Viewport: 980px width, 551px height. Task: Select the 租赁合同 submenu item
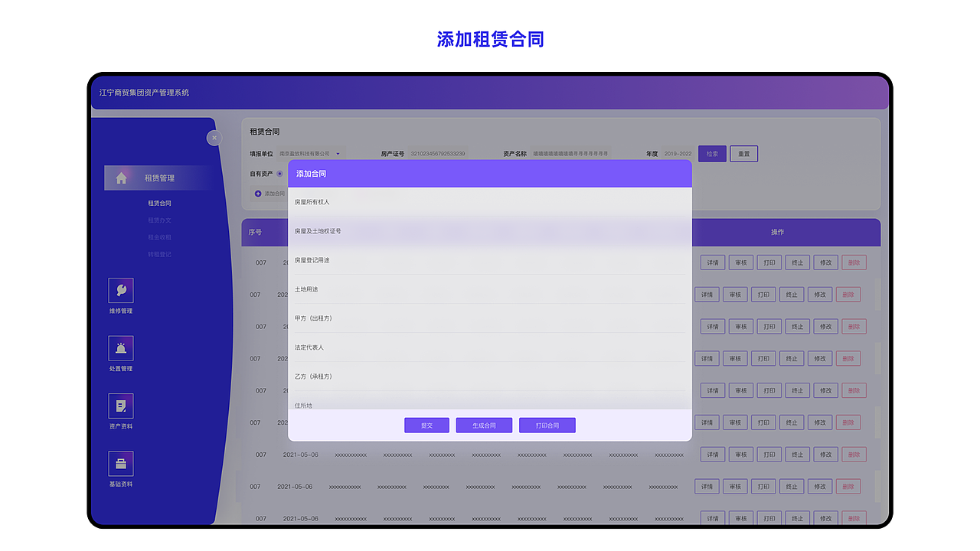tap(159, 204)
